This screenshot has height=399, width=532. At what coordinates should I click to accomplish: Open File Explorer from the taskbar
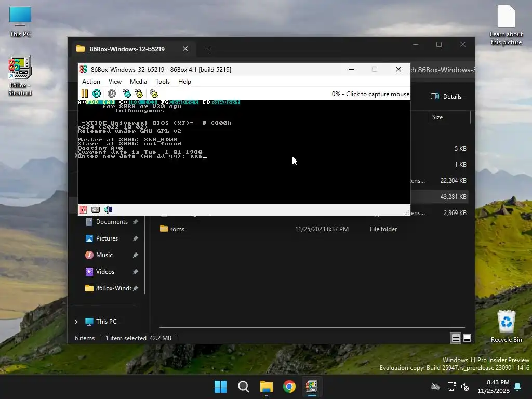[267, 387]
